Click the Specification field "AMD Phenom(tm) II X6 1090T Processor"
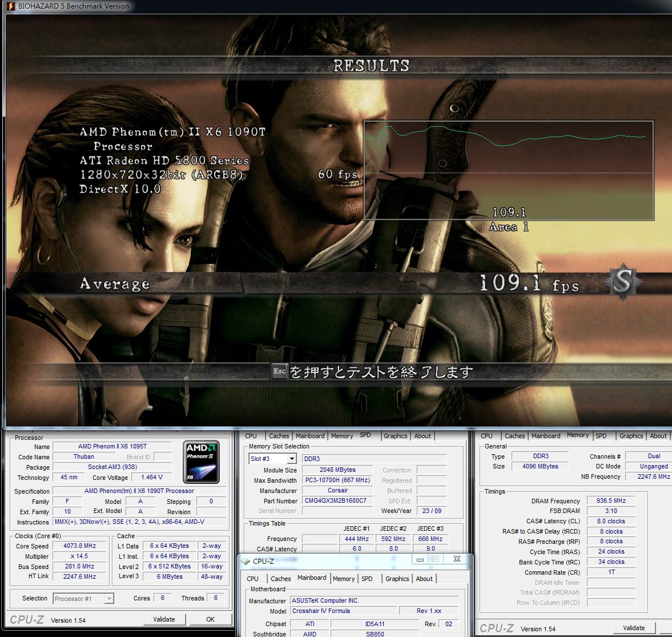 click(x=139, y=491)
